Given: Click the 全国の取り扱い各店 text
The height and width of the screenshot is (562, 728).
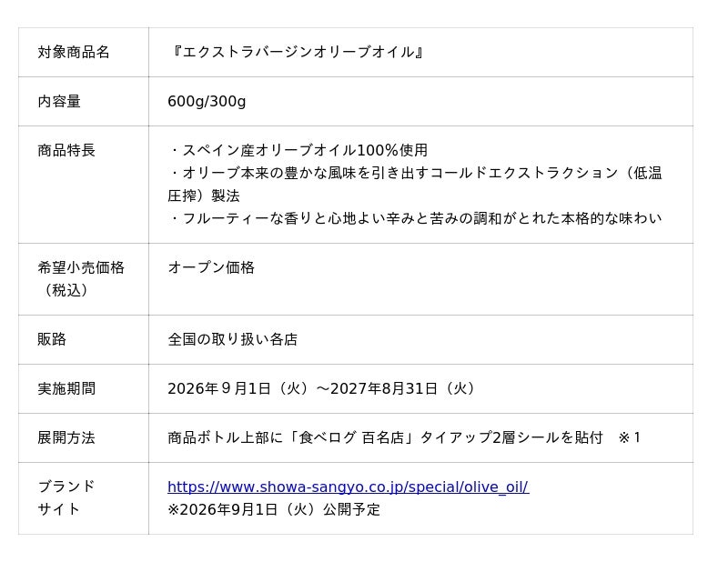Looking at the screenshot, I should pos(233,339).
